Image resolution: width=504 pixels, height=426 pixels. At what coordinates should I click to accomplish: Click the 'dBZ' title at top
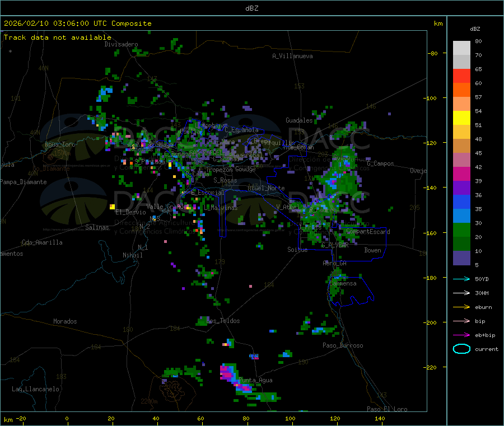[x=251, y=8]
